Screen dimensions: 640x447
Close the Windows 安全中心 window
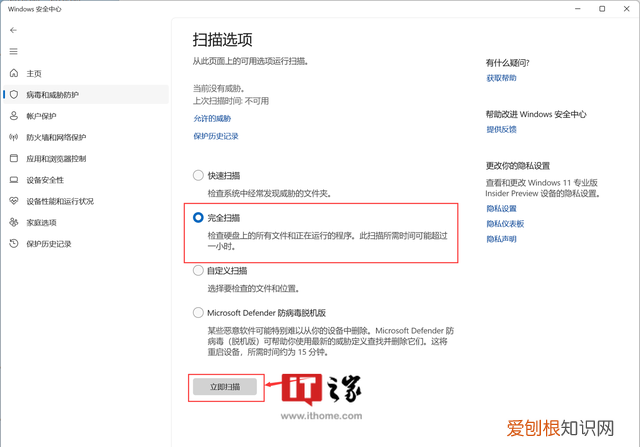[x=627, y=9]
